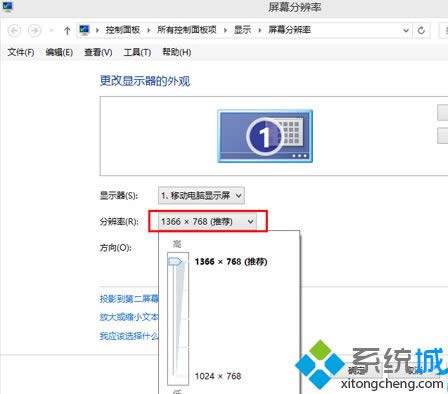
Task: Open the 帮助(H) menu
Action: click(x=177, y=52)
